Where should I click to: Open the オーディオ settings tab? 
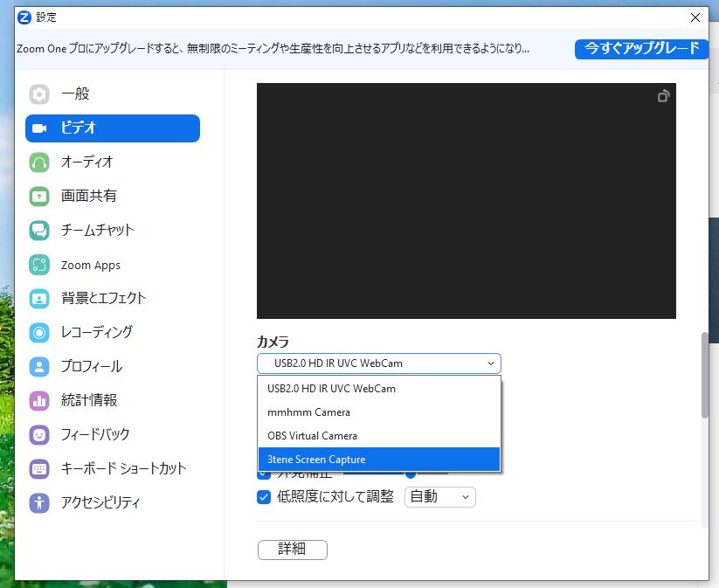click(113, 162)
